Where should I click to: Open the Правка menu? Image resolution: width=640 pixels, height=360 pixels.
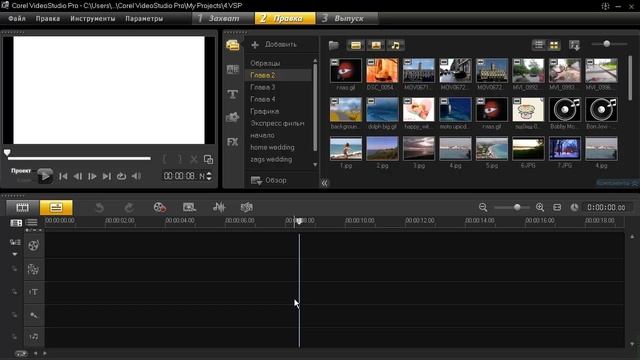(48, 18)
